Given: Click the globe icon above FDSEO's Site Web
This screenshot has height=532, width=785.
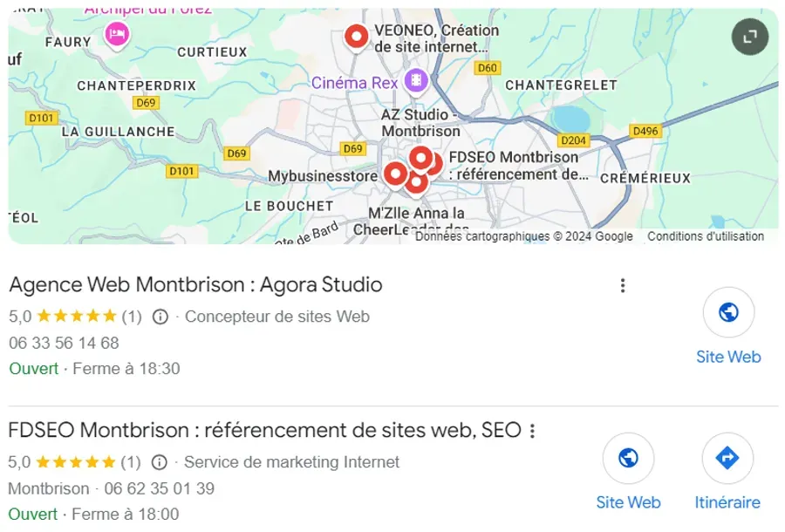Looking at the screenshot, I should coord(629,459).
